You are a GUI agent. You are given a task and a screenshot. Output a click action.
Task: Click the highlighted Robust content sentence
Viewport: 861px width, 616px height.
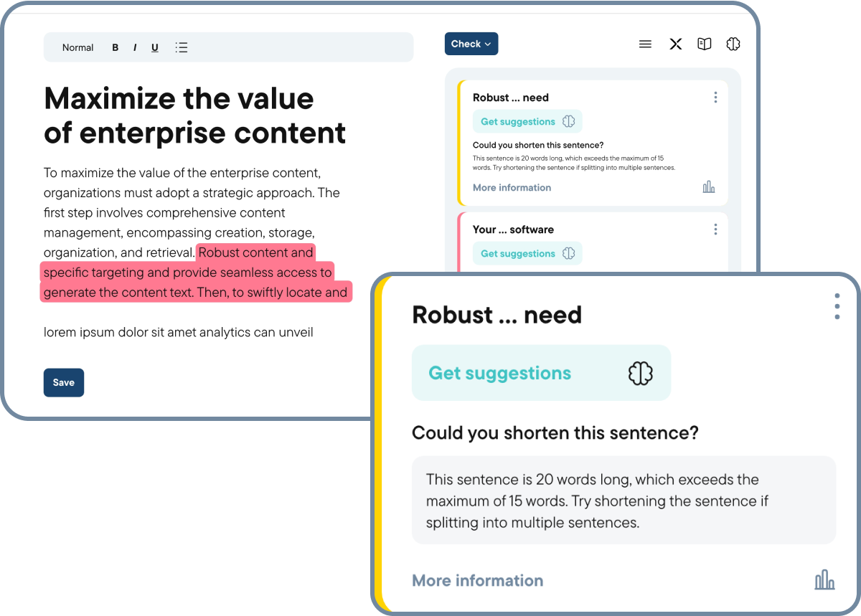click(x=196, y=273)
